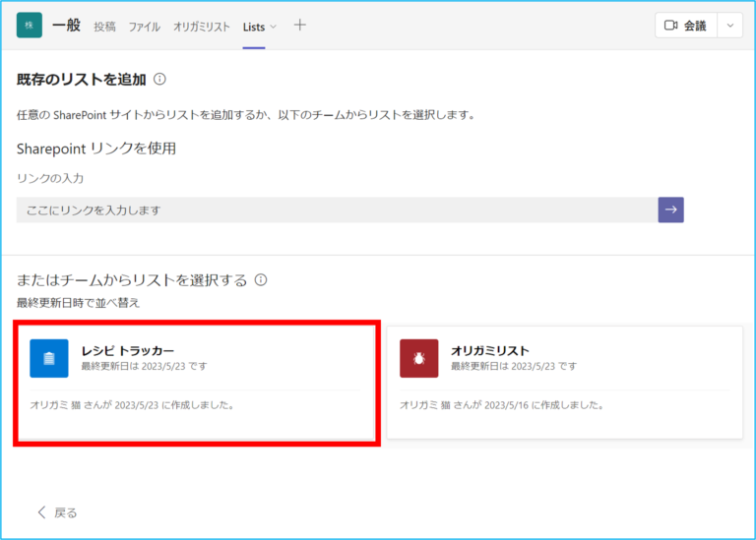
Task: Select the Lists tab label
Action: coord(254,27)
